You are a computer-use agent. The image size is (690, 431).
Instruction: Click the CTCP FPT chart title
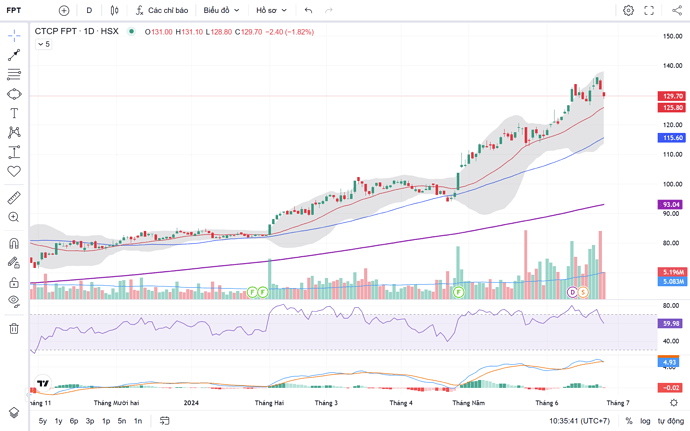click(x=77, y=31)
